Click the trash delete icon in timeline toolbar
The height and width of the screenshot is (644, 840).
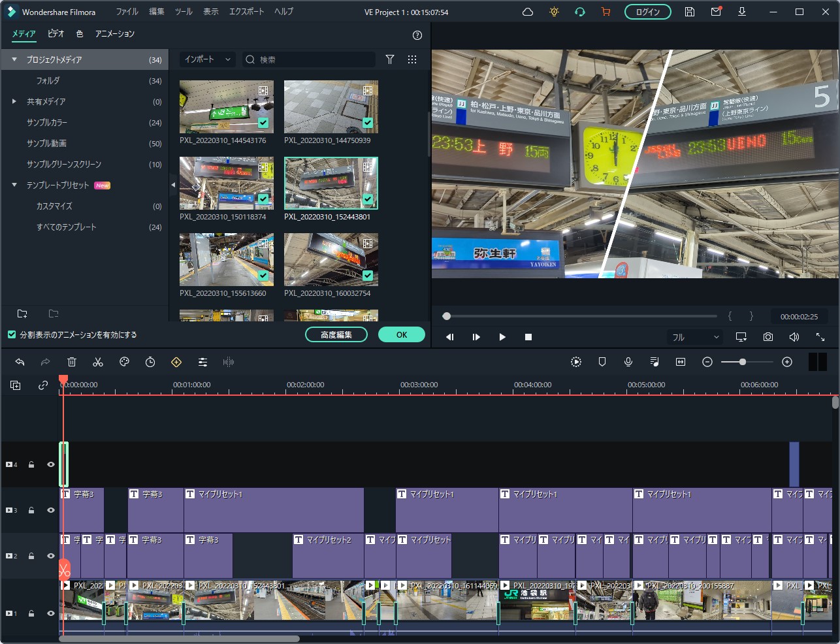click(72, 362)
